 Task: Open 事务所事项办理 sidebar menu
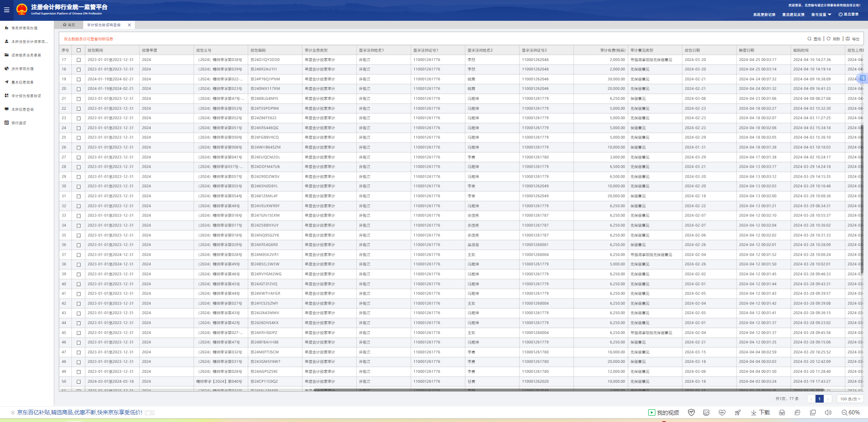point(24,28)
